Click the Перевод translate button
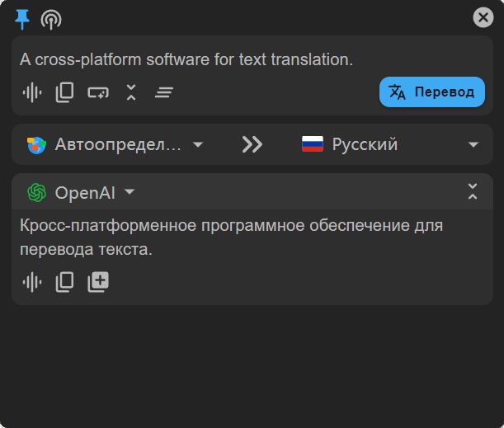The width and height of the screenshot is (504, 428). (431, 92)
